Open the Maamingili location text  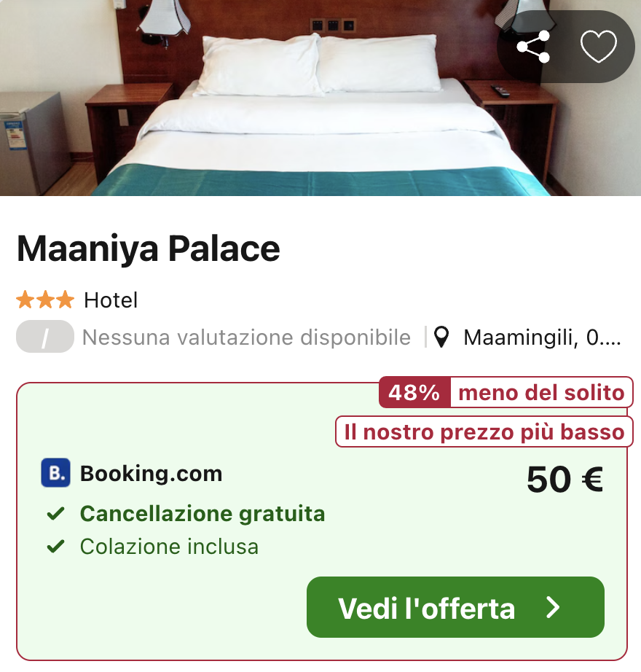542,337
